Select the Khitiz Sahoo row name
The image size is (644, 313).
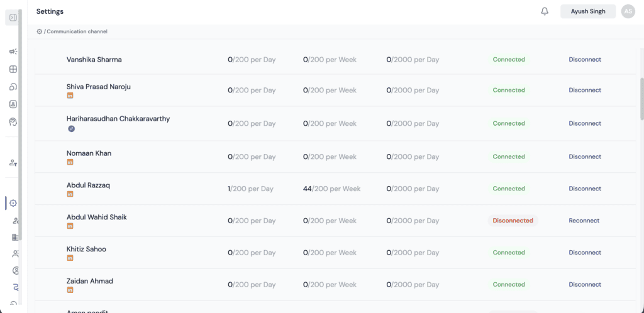pyautogui.click(x=86, y=249)
